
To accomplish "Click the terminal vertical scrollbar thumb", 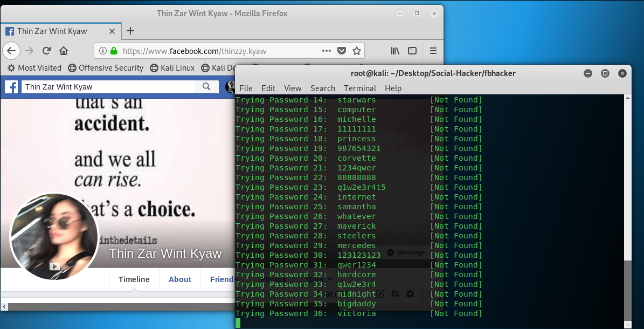I will click(x=628, y=290).
